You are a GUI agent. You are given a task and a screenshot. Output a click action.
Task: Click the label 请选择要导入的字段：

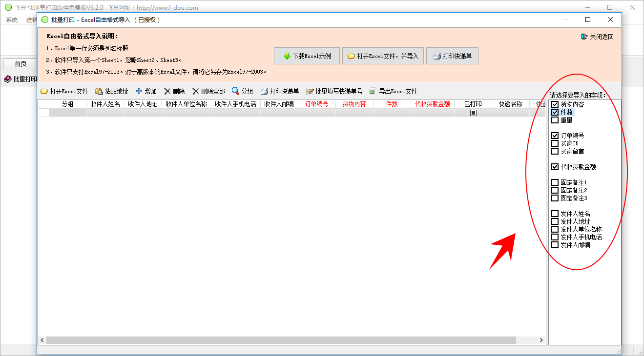578,95
